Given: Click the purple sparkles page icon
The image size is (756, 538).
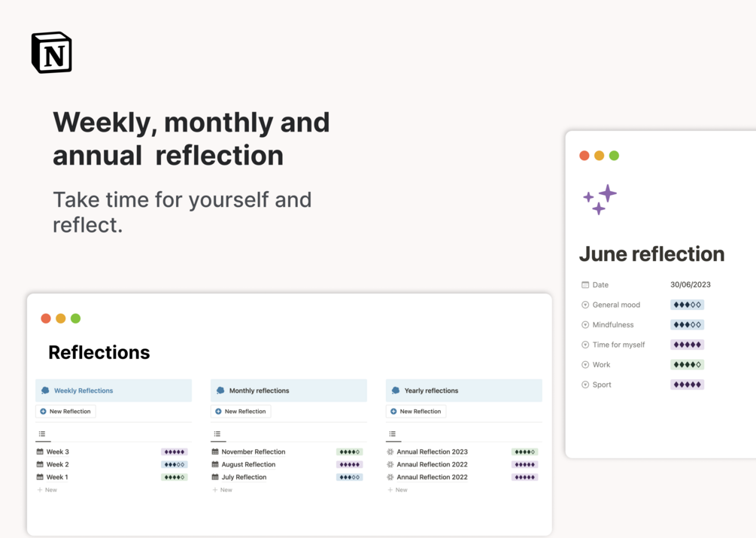Looking at the screenshot, I should [x=600, y=199].
